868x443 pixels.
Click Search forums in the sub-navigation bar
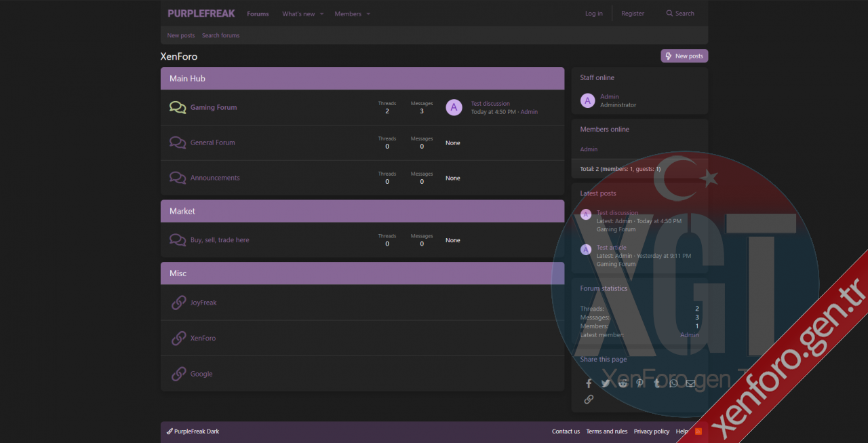(220, 35)
